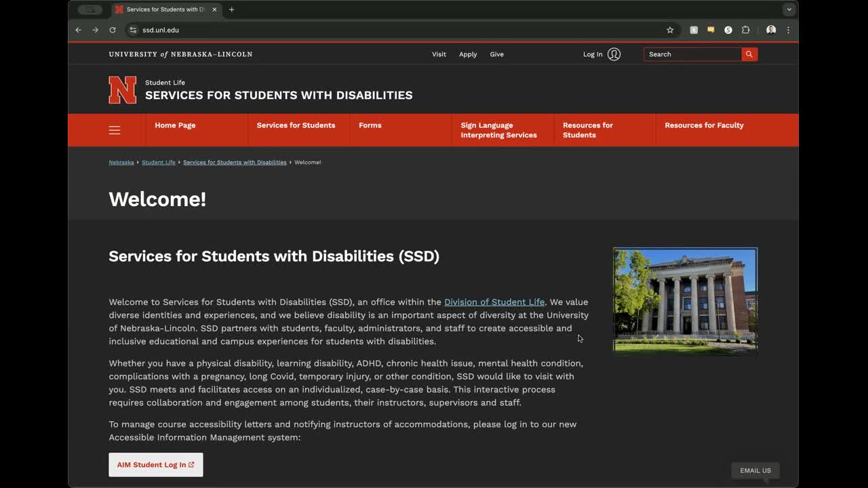Open the round S extension icon
Image resolution: width=868 pixels, height=488 pixels.
728,30
